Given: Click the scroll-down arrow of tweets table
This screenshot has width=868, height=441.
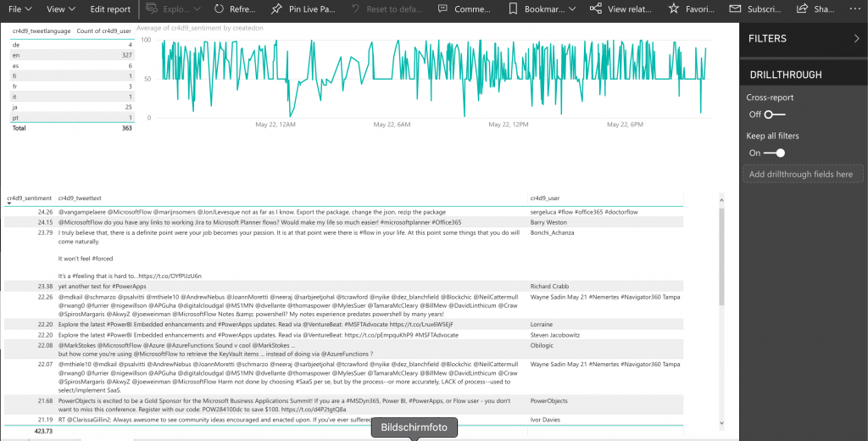Looking at the screenshot, I should click(x=721, y=422).
